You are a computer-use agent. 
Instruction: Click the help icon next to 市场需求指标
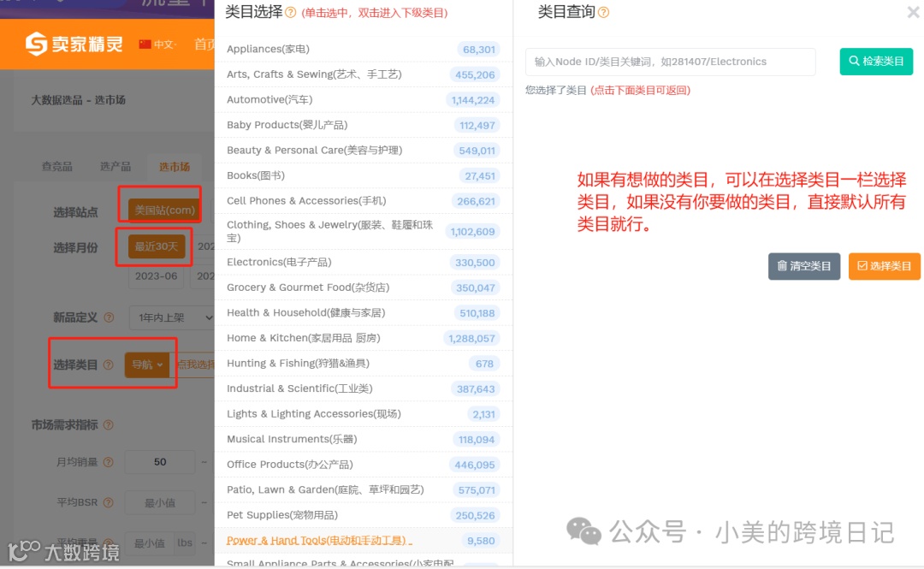[x=109, y=424]
